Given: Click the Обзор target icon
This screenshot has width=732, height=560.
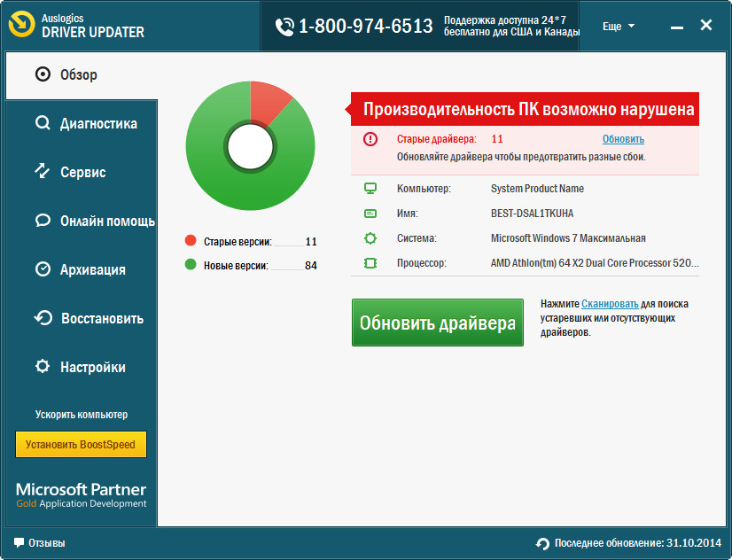Looking at the screenshot, I should (43, 74).
